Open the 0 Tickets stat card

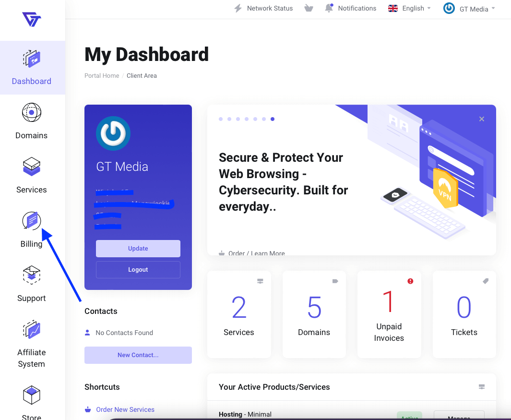[x=464, y=314]
